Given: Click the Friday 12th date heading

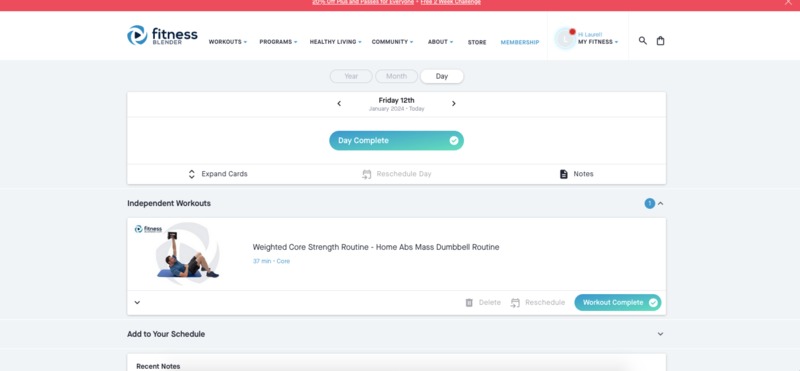Looking at the screenshot, I should tap(396, 101).
